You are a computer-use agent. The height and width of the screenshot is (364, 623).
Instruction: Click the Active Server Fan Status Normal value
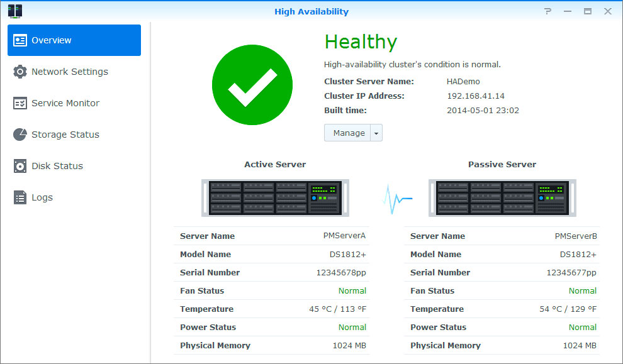click(x=352, y=290)
